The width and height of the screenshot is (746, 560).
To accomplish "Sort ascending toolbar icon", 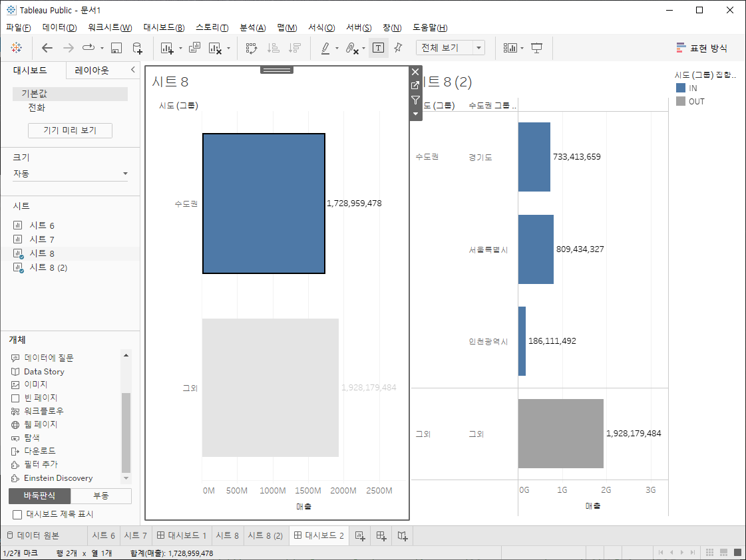I will click(273, 47).
